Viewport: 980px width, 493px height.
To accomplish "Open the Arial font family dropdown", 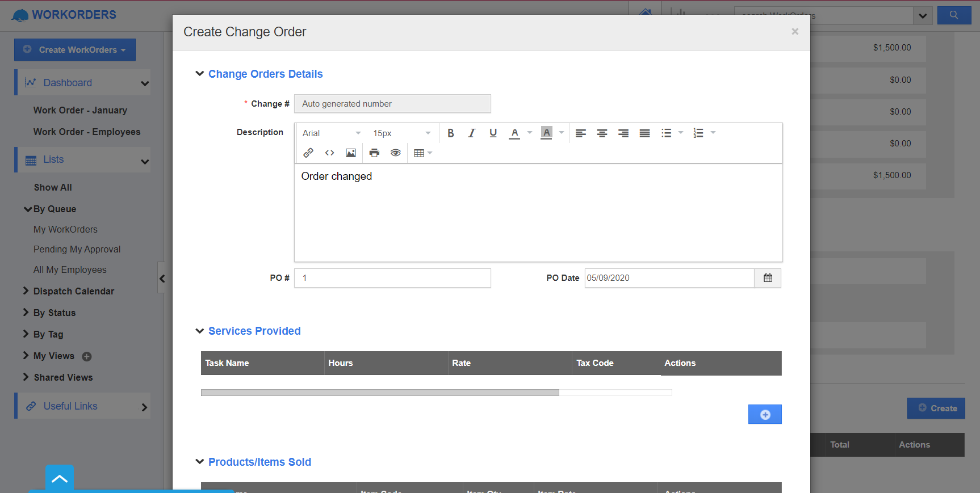I will click(332, 133).
